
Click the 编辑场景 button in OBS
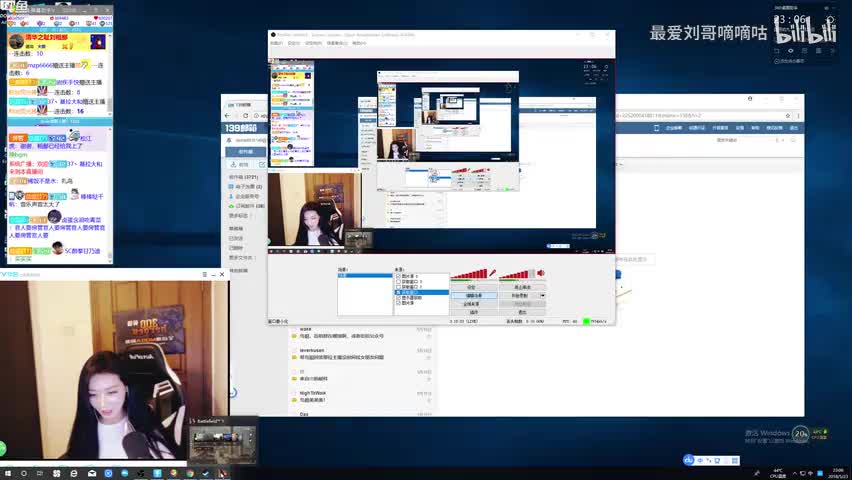pos(474,295)
